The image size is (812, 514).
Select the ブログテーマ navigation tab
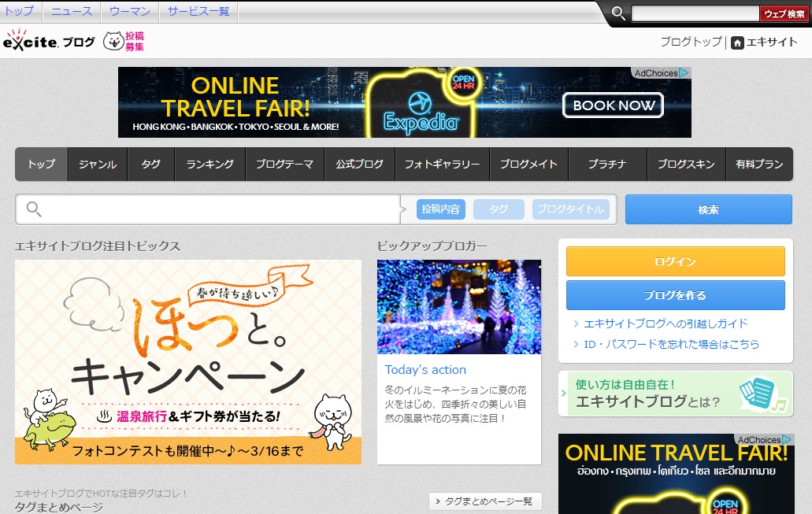[284, 164]
